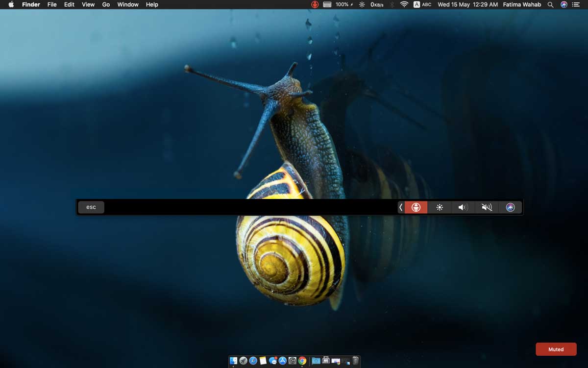This screenshot has width=588, height=368.
Task: Open the Wi-Fi status menu
Action: pos(404,4)
